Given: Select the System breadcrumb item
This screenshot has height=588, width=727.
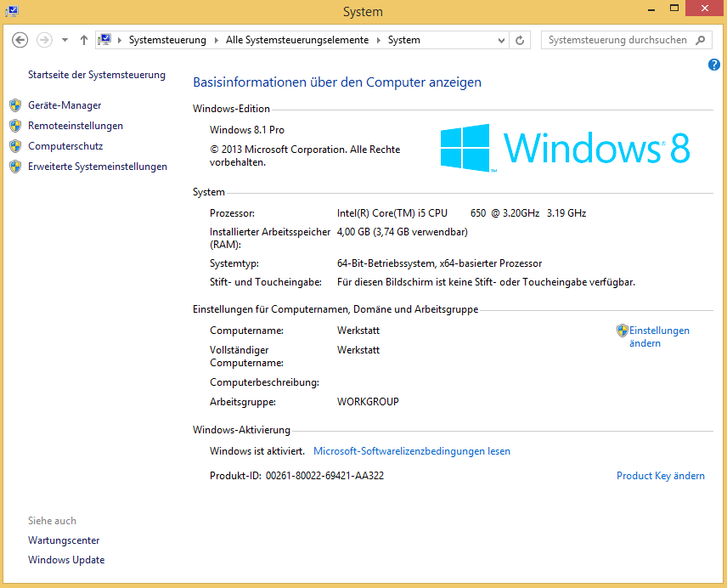Looking at the screenshot, I should (x=403, y=40).
